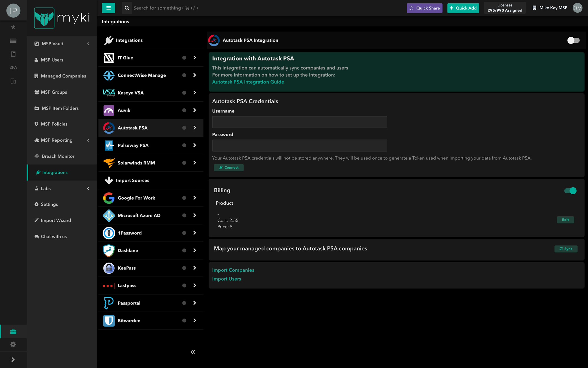The image size is (588, 368).
Task: Expand the MSP Vault submenu chevron
Action: coord(88,44)
